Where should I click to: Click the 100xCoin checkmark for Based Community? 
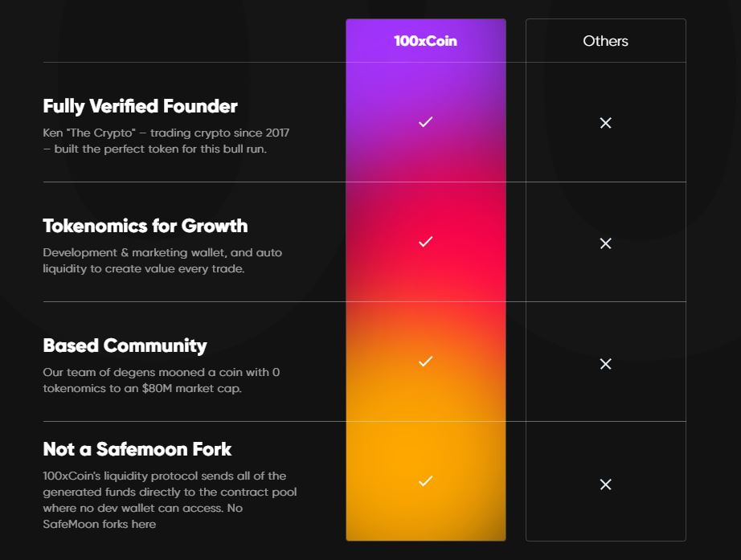(426, 362)
